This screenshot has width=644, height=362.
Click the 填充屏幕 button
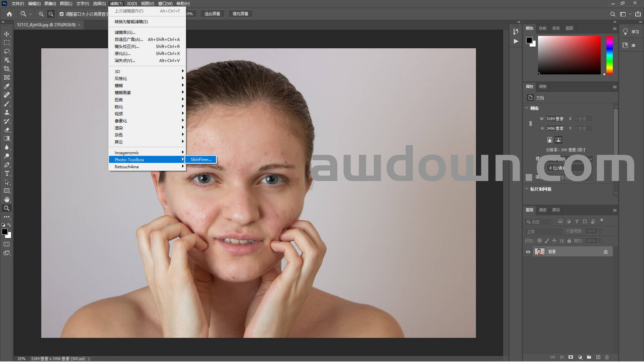click(x=240, y=14)
